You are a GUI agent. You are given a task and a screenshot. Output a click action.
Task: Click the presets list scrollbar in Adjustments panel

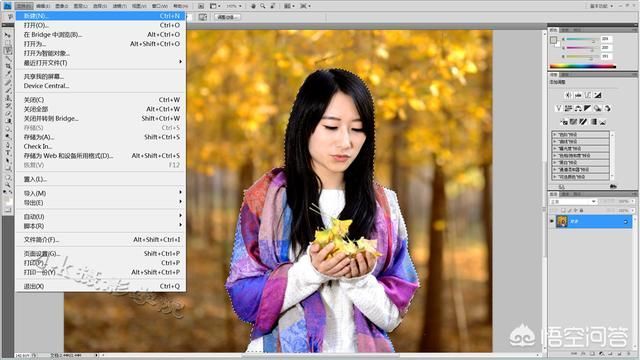pos(612,156)
